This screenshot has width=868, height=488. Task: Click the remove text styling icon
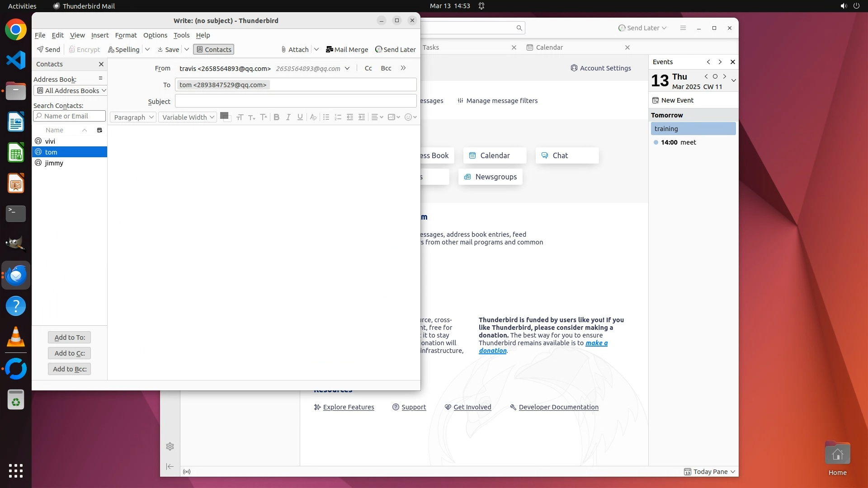[x=313, y=117]
